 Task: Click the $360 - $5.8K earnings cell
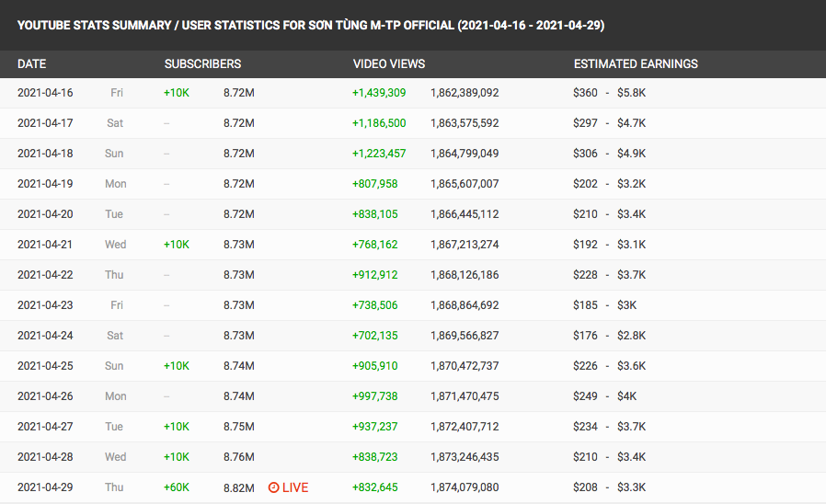(610, 93)
